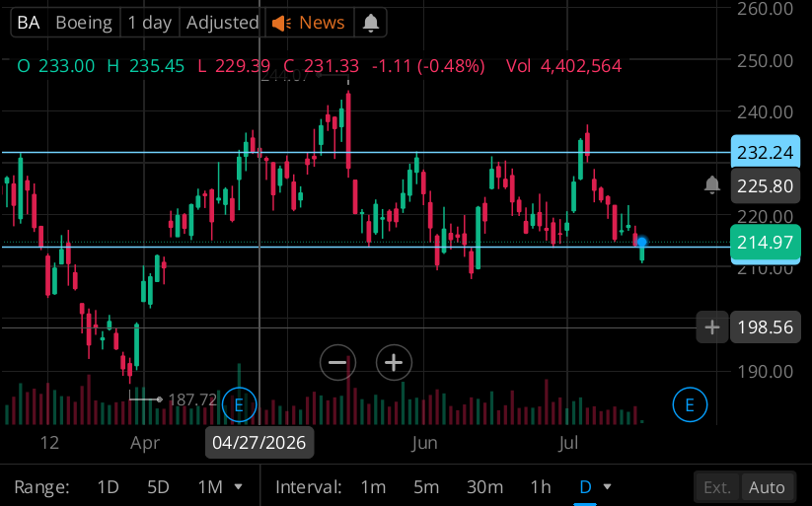Screen dimensions: 812x506
Task: Open the alert bell in the top toolbar
Action: point(370,24)
